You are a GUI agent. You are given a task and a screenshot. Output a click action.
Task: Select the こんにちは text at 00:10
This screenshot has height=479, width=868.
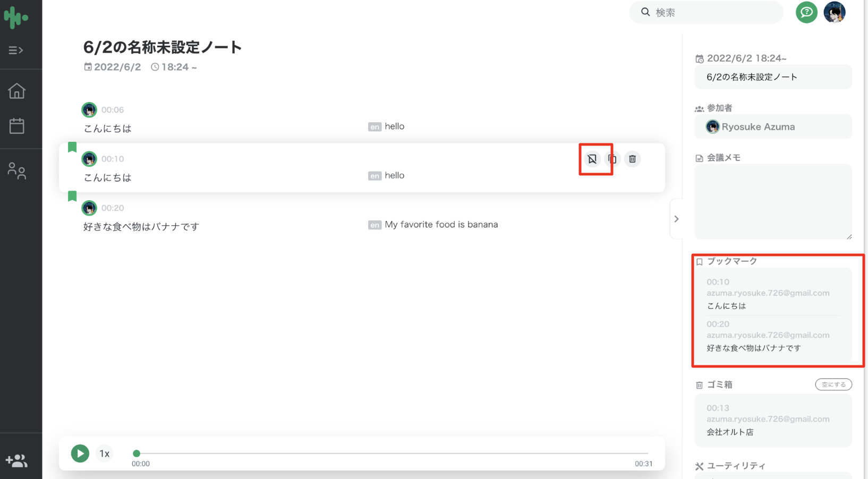coord(107,177)
